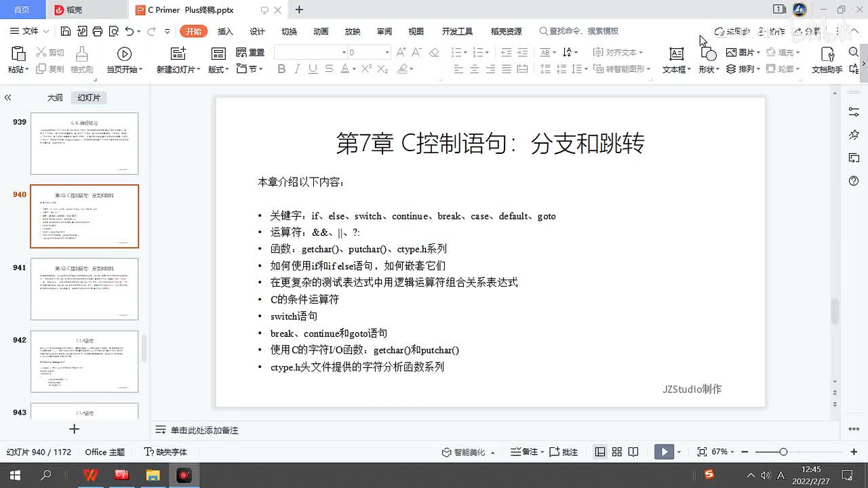Screen dimensions: 868x488
Task: Expand the 版式 layout dropdown
Action: click(218, 69)
